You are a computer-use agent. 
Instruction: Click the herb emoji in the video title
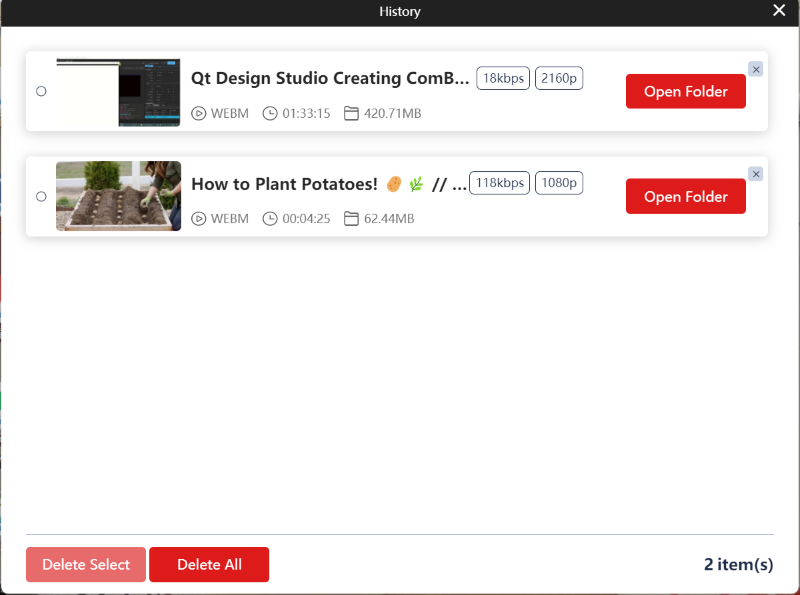(x=416, y=184)
